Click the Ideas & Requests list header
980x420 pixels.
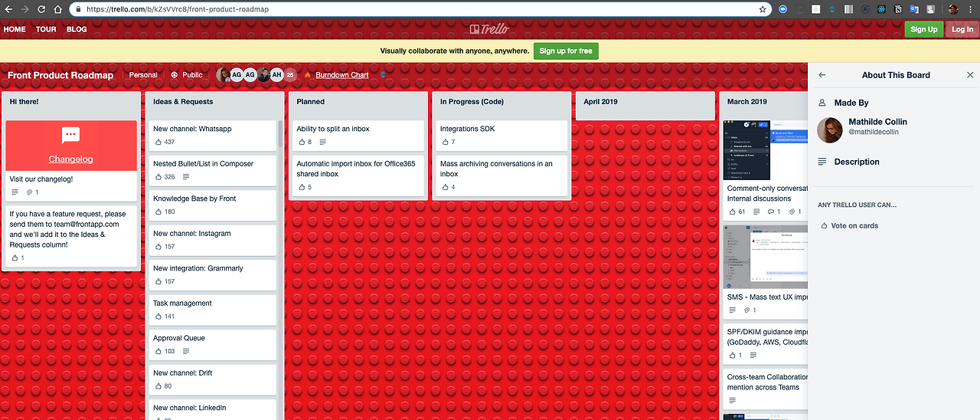pos(183,101)
